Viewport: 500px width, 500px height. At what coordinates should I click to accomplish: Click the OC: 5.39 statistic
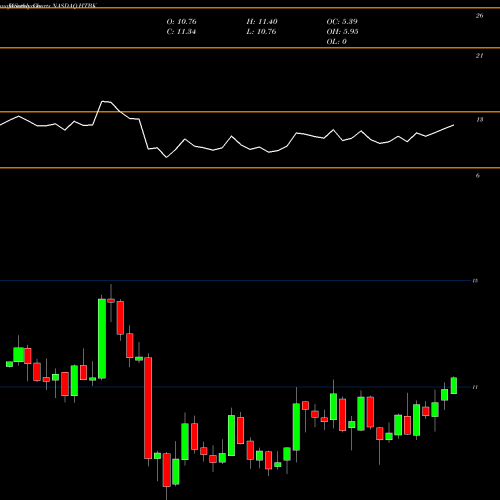point(342,22)
